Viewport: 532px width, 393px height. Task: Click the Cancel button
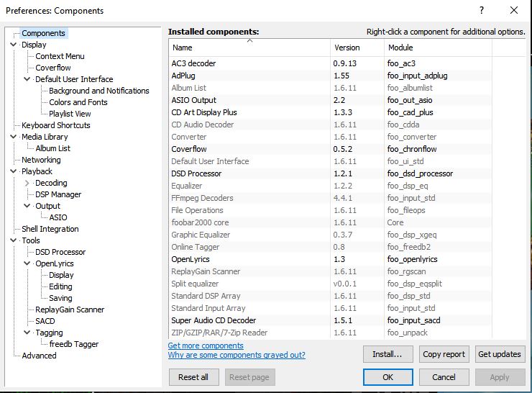444,377
